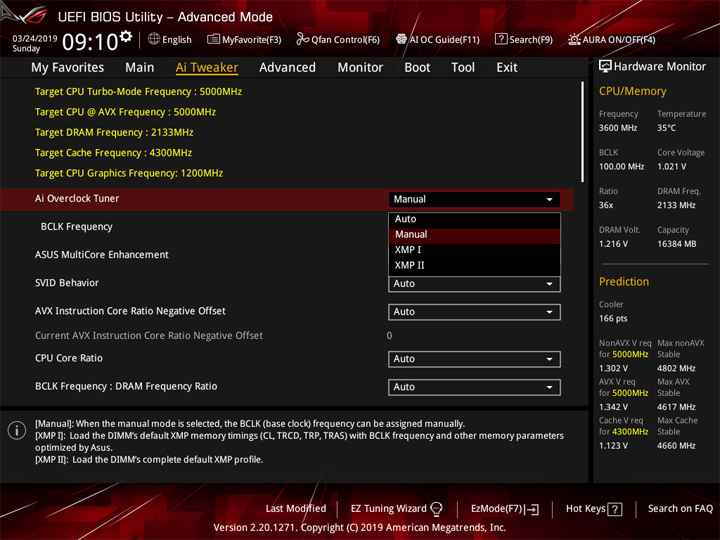Toggle AURA ON/OFF(F4) lighting

tap(612, 39)
